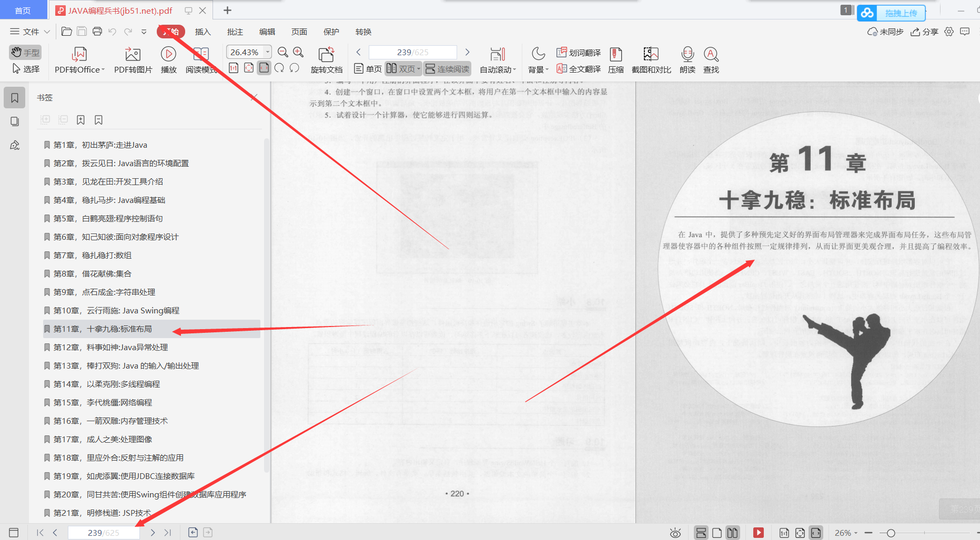This screenshot has width=980, height=540.
Task: Start slideshow with 播放 button
Action: tap(168, 60)
